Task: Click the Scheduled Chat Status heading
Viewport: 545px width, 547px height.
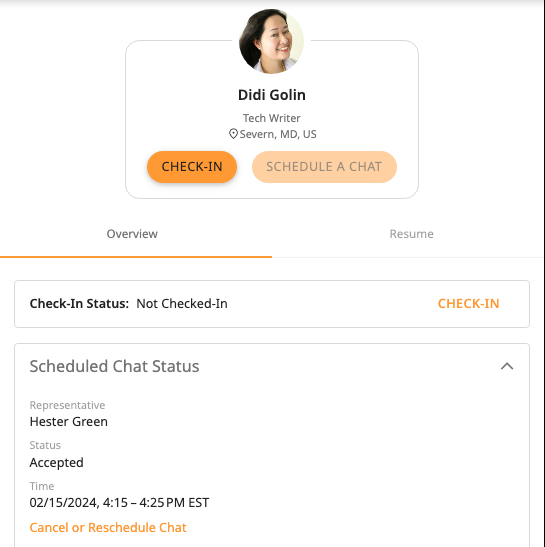Action: pos(114,366)
